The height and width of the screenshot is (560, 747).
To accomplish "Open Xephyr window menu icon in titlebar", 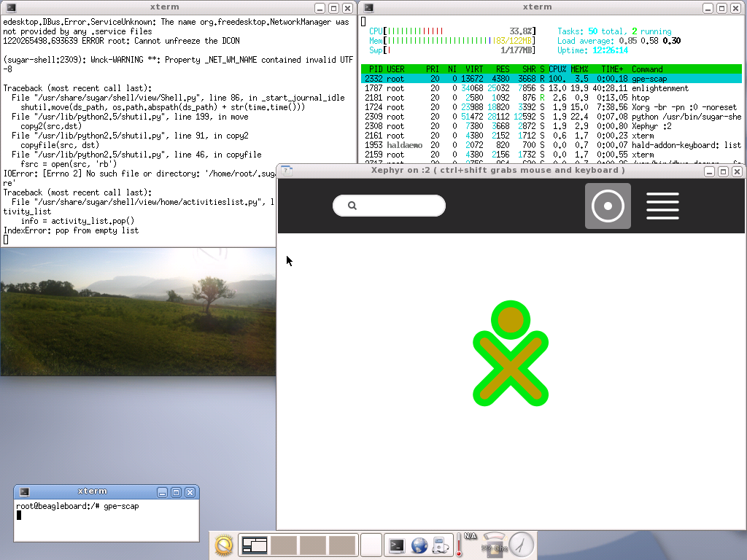I will (x=287, y=171).
